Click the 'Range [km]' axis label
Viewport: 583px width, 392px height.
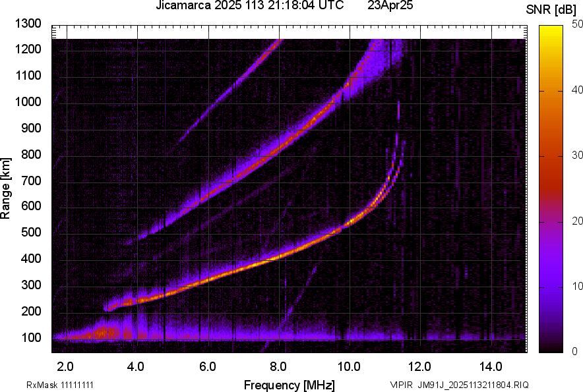tap(5, 188)
